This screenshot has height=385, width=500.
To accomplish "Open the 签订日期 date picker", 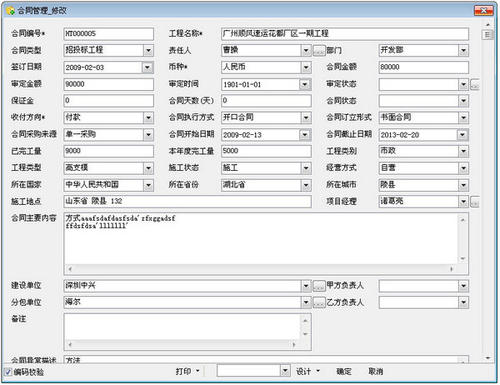I will click(148, 68).
